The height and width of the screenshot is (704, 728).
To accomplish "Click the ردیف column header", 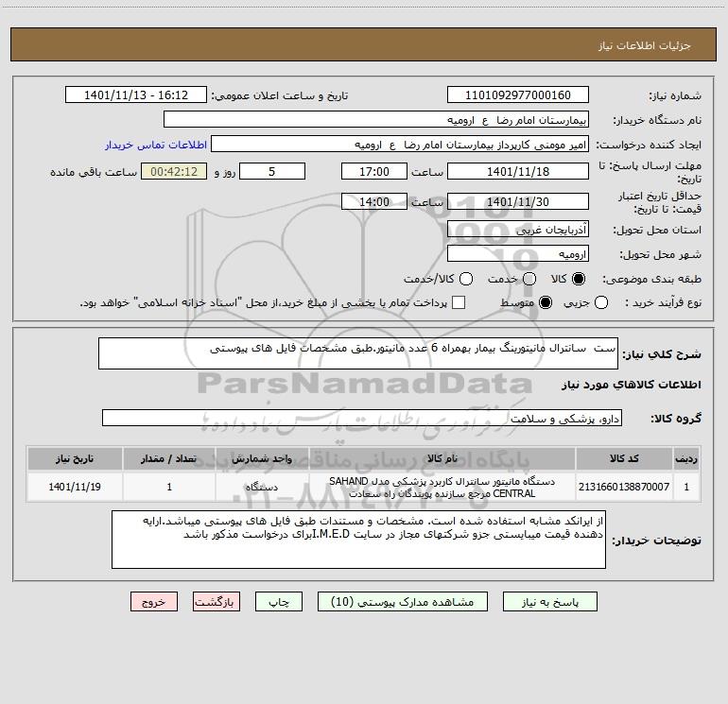I will click(686, 459).
